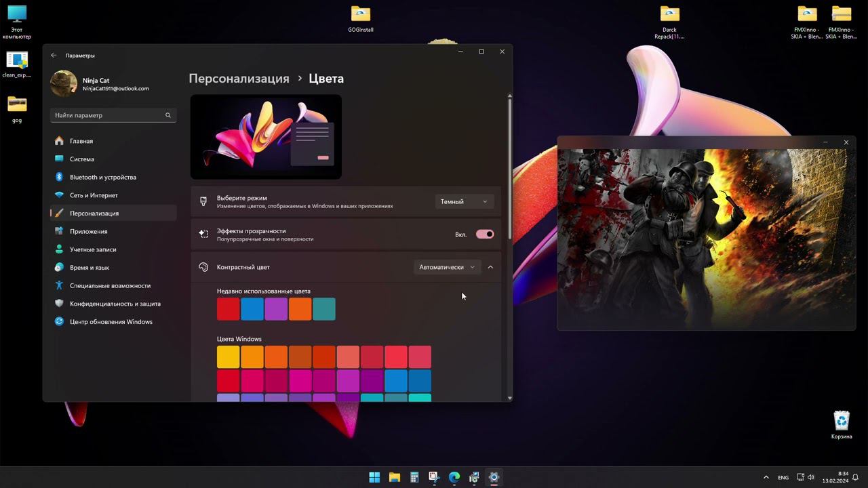
Task: Open Конфиденциальность и защита section
Action: point(113,304)
